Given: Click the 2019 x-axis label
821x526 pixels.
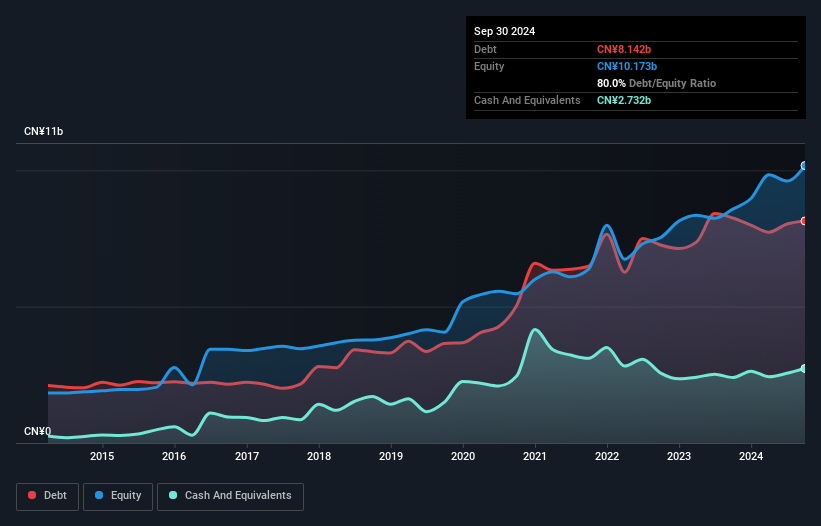Looking at the screenshot, I should [391, 456].
